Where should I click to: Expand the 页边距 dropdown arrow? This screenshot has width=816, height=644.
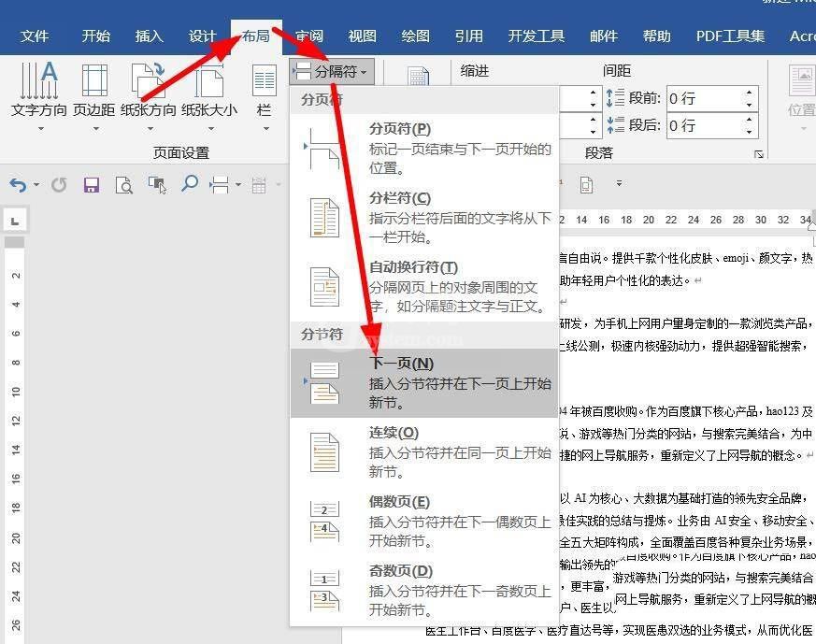(95, 128)
